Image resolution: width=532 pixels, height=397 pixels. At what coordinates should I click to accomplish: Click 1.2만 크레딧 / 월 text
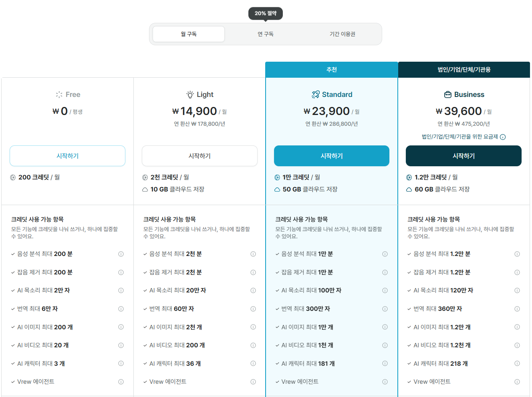[436, 177]
